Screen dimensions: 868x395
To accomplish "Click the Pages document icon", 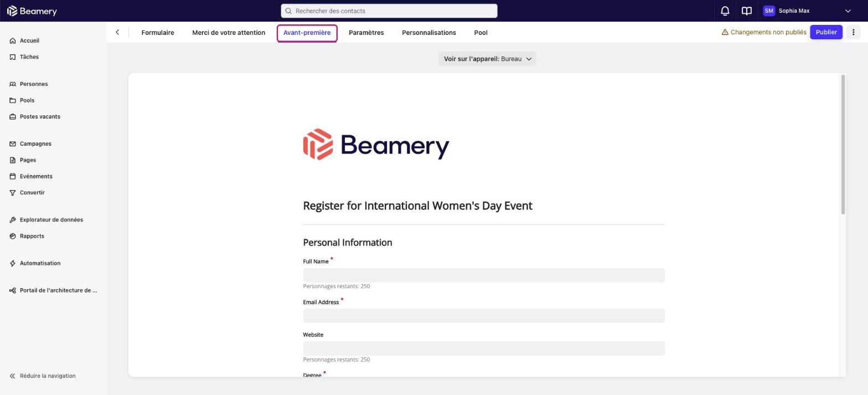I will point(13,161).
